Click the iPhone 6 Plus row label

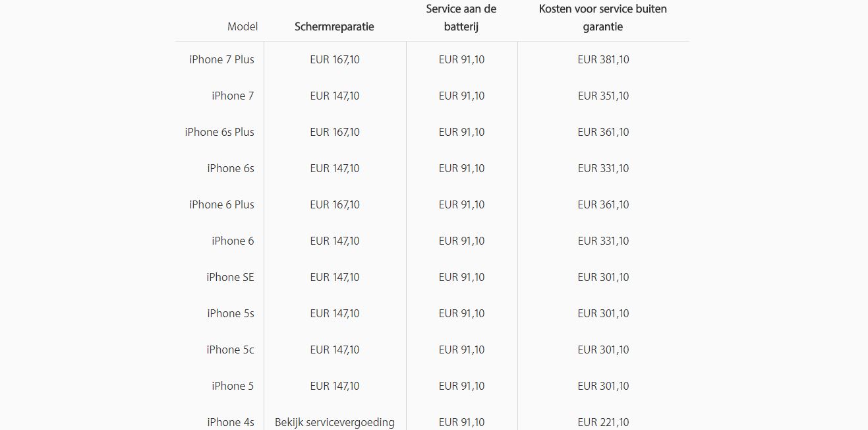[x=221, y=204]
